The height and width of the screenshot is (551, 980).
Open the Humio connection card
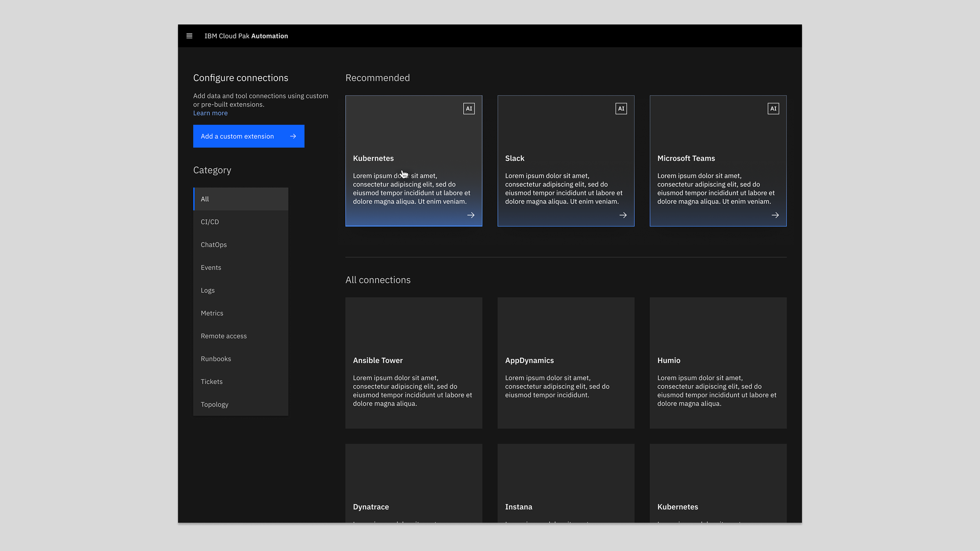point(718,362)
